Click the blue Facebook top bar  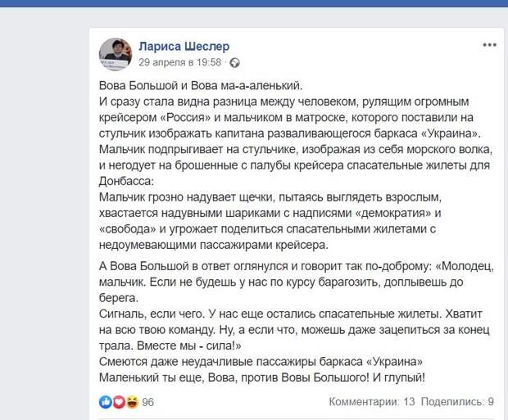(x=254, y=3)
